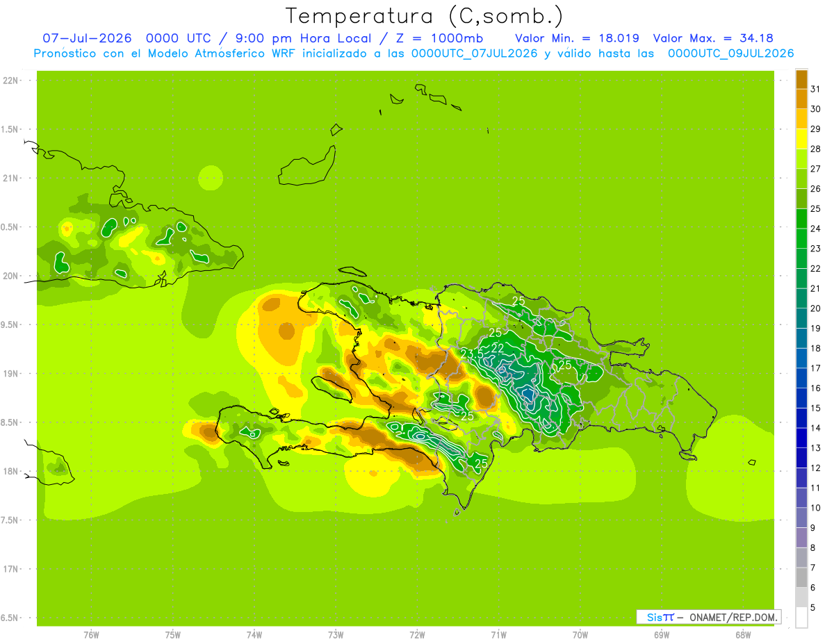
Task: Select the "0000UTC_09JUL2026" end time text
Action: click(730, 53)
